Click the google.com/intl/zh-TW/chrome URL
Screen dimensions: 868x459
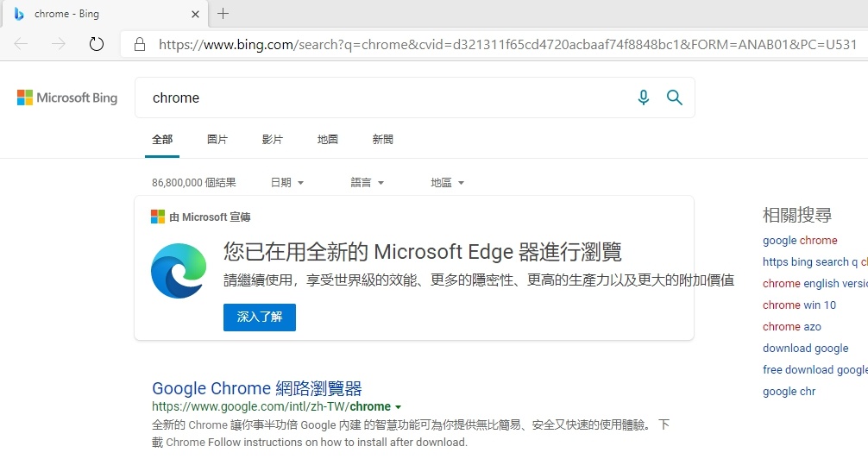click(x=271, y=406)
